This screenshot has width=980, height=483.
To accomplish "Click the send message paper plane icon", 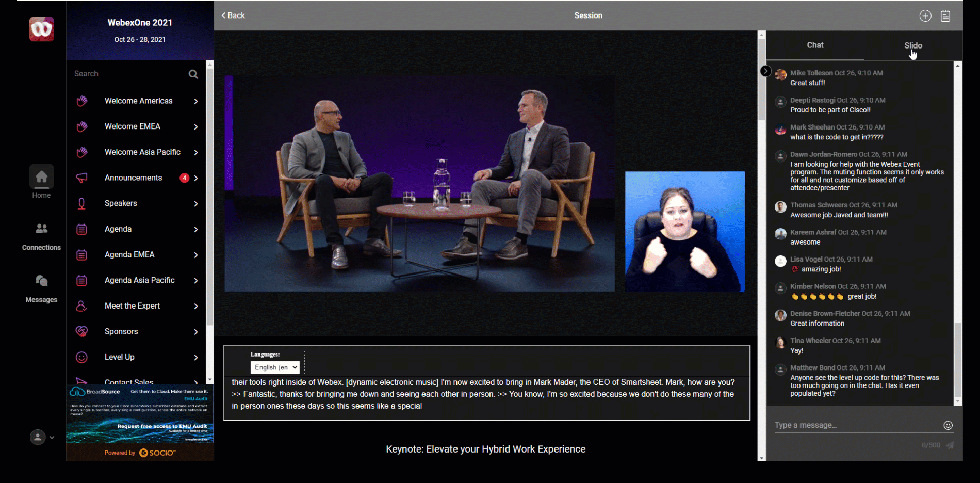I will (950, 445).
